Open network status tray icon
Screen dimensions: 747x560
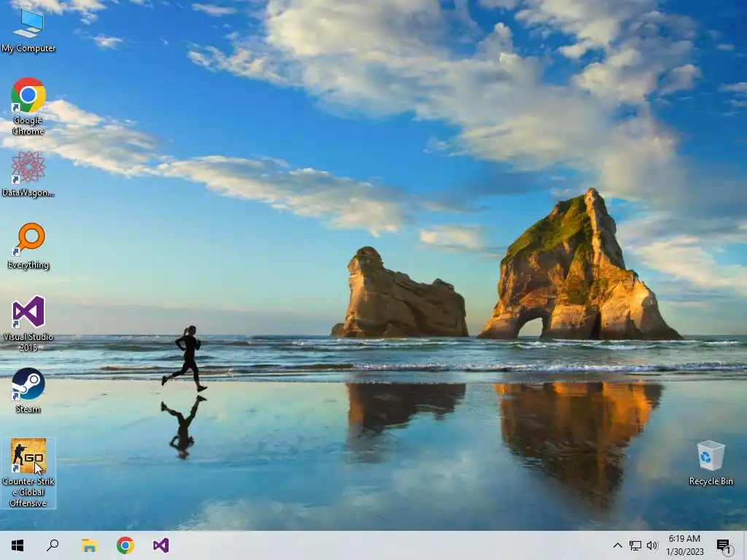coord(635,545)
